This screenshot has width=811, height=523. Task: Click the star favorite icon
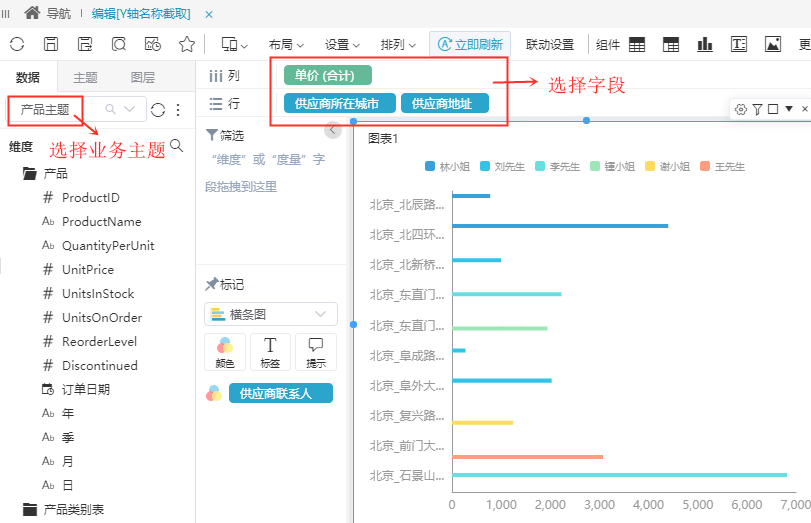click(x=187, y=44)
